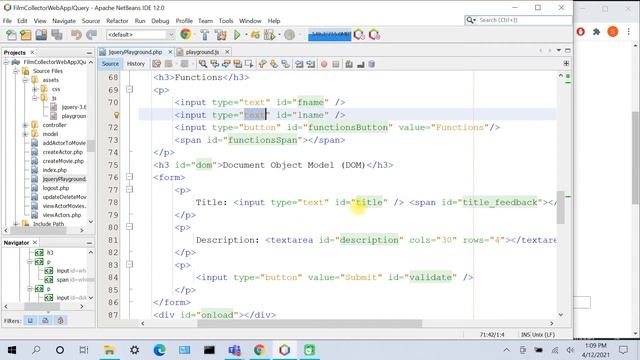Click the lightbulb hint icon on line 71
The height and width of the screenshot is (360, 640).
pos(116,115)
